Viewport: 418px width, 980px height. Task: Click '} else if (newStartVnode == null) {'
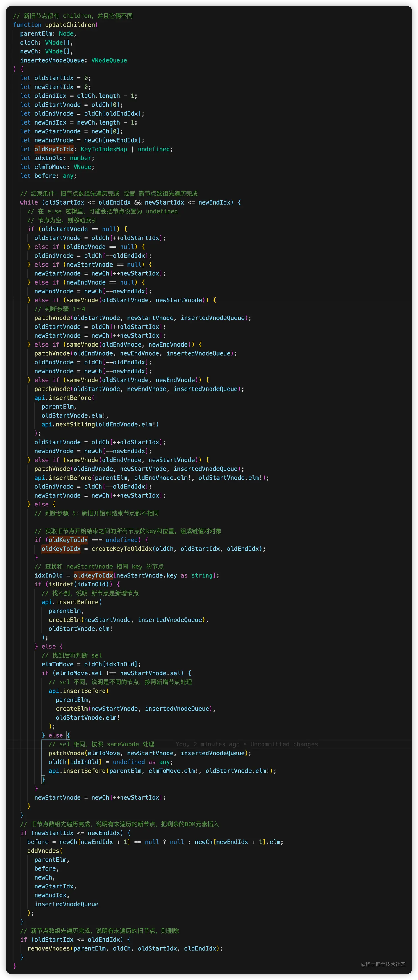[x=90, y=264]
